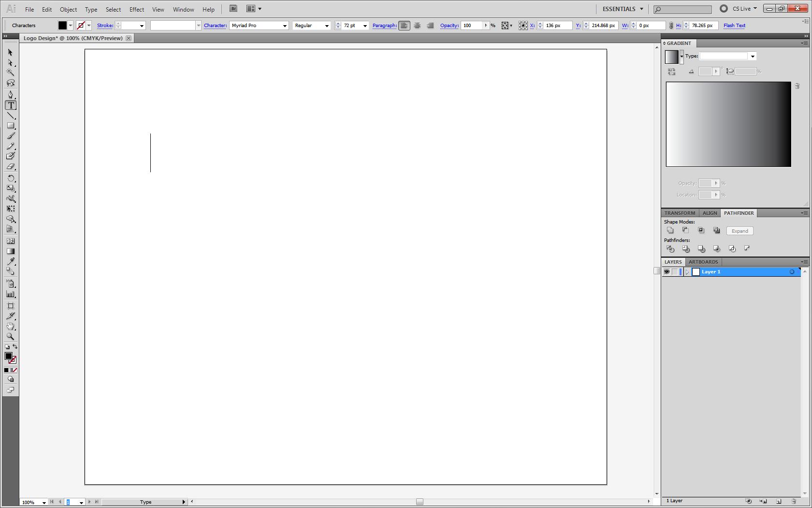
Task: Click the Expand button in Pathfinder
Action: tap(739, 231)
